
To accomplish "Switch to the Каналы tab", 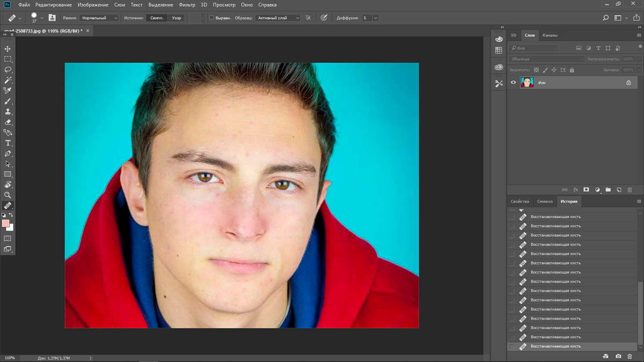I will [550, 35].
